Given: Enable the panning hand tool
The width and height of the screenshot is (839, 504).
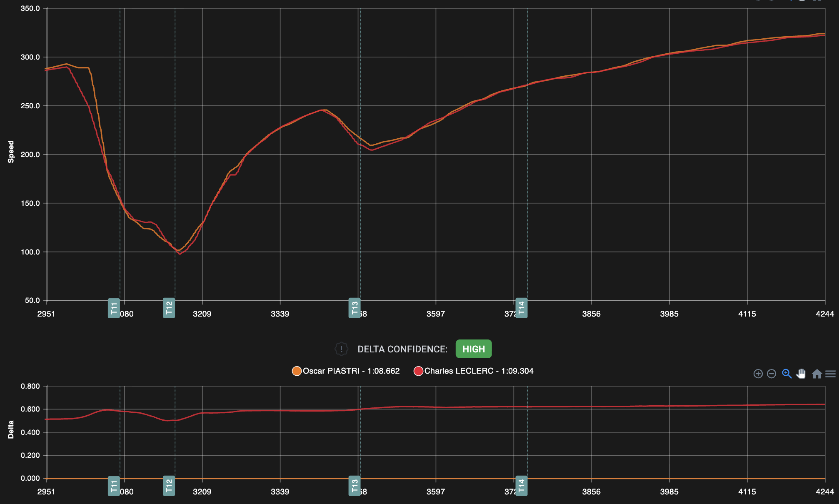Looking at the screenshot, I should pos(801,374).
